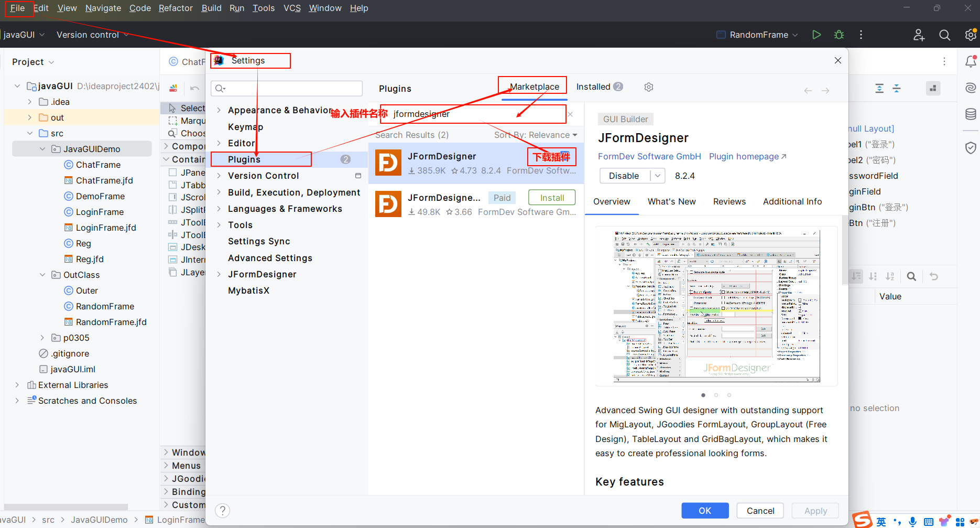Expand Build, Execution, Deployment group

[x=219, y=192]
